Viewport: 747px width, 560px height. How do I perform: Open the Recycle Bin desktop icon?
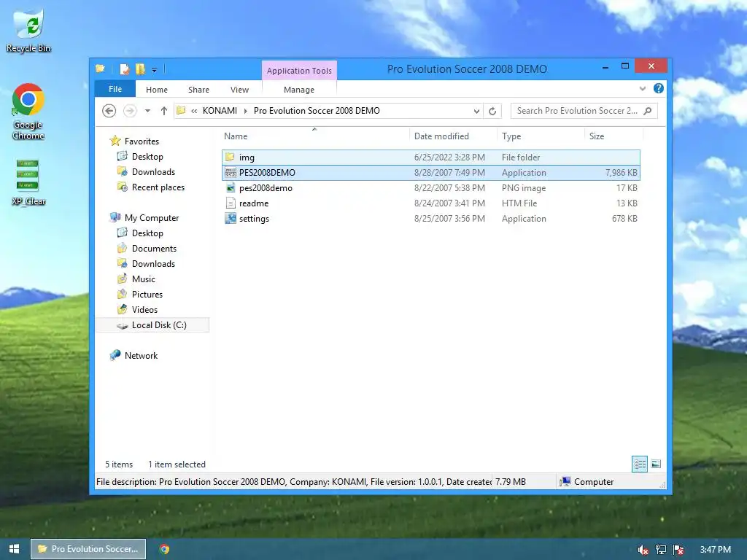28,31
